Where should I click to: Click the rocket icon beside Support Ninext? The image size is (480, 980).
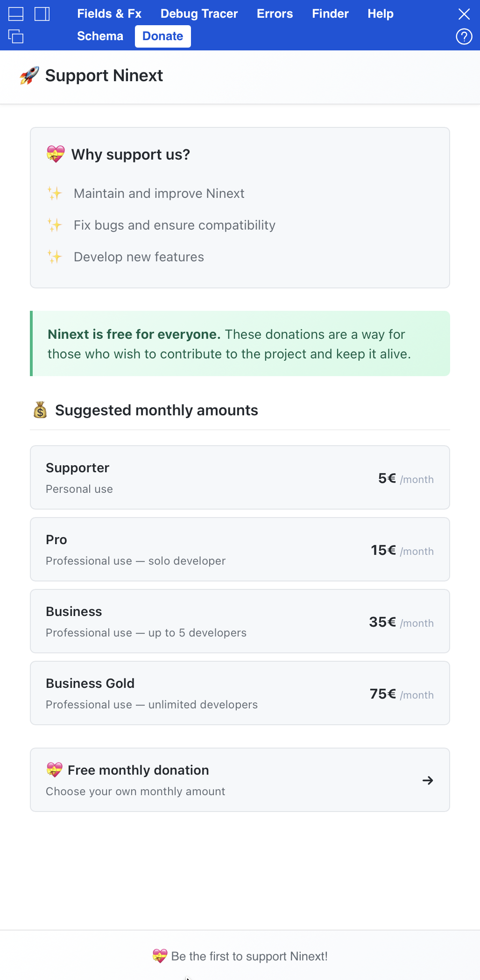(x=29, y=76)
